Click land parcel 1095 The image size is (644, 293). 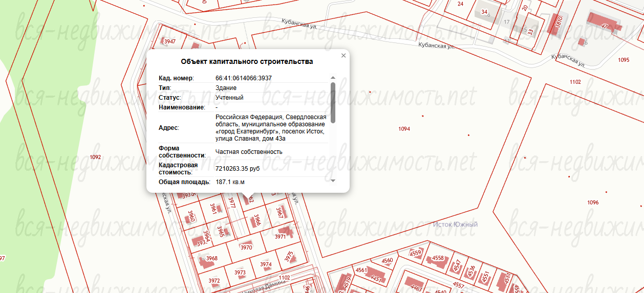click(x=623, y=60)
